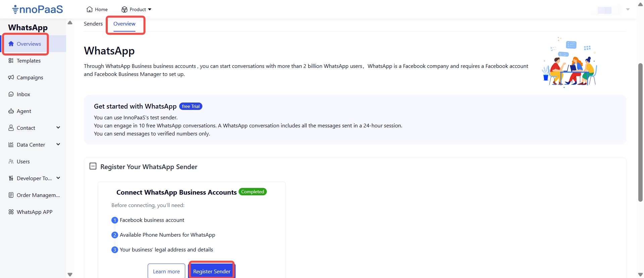Click step 3 number circle icon
This screenshot has width=644, height=278.
(115, 250)
